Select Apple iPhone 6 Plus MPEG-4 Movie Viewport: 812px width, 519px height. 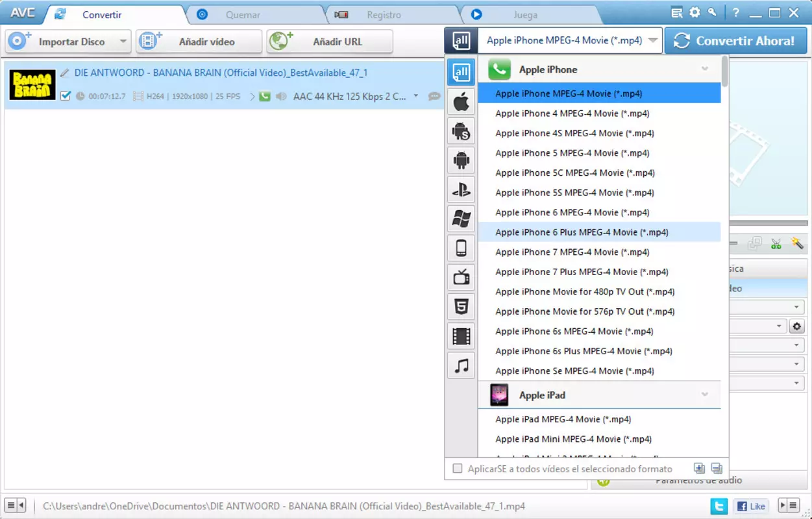click(x=599, y=232)
